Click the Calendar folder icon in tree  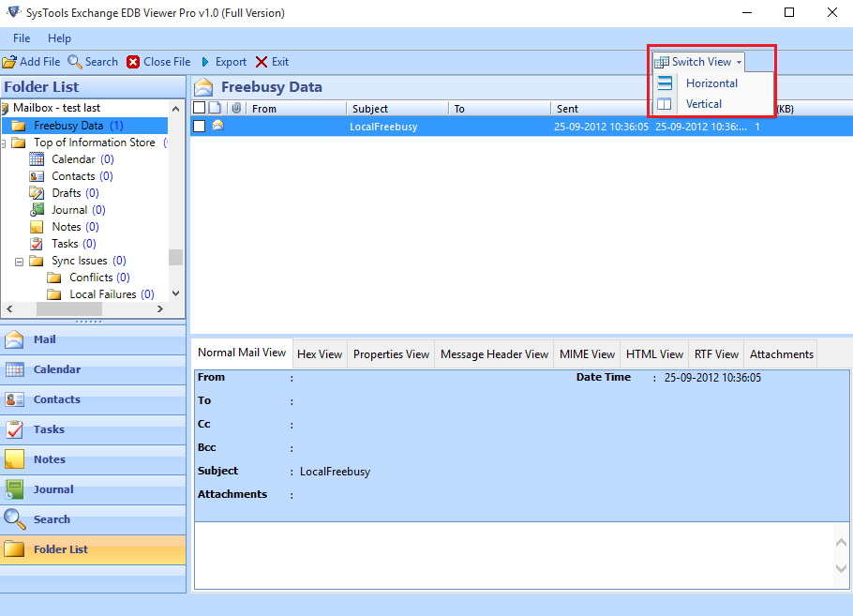point(37,159)
